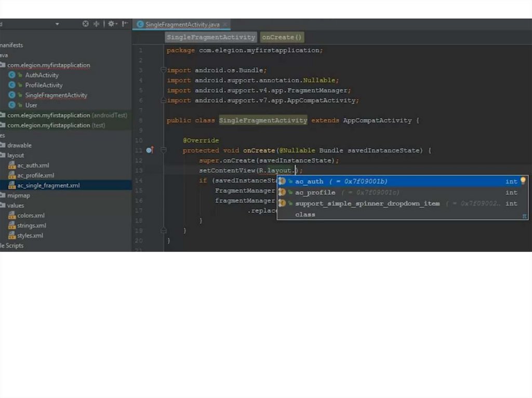
Task: Click the pi icon in completion popup corner
Action: click(x=524, y=215)
